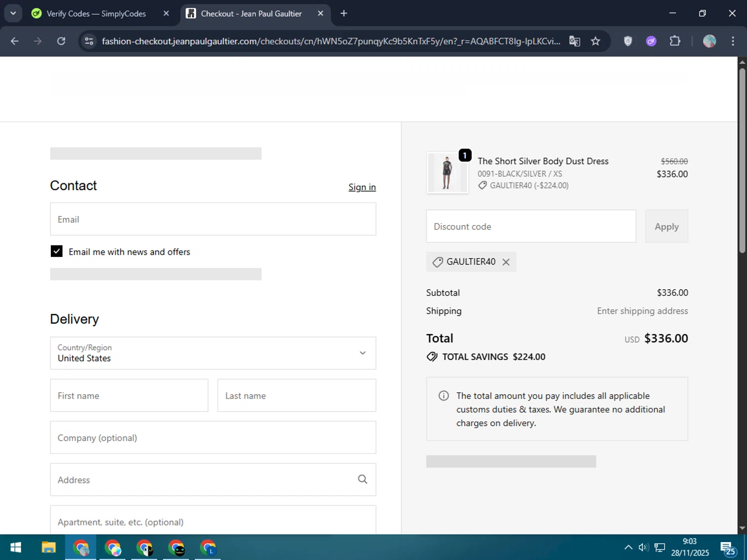Screen dimensions: 747x560
Task: Focus the Discount code field
Action: (x=531, y=226)
